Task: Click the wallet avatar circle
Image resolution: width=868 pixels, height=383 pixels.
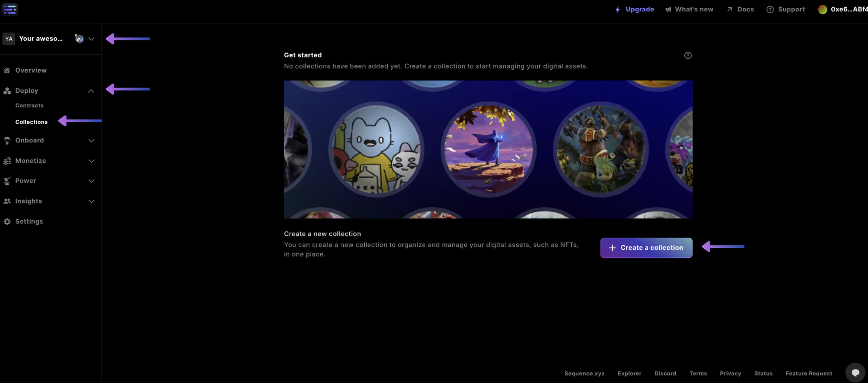Action: pyautogui.click(x=823, y=10)
